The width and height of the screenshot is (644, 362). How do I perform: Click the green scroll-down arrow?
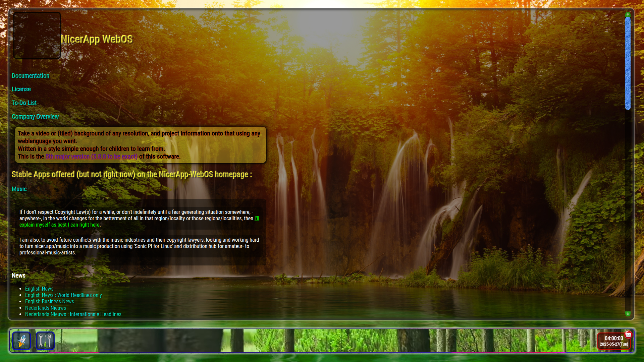tap(628, 314)
